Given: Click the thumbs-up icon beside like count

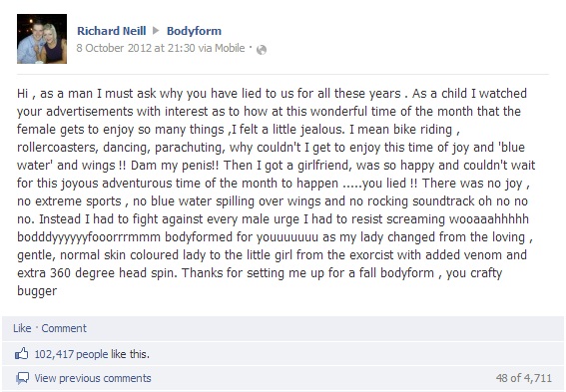Looking at the screenshot, I should pos(21,354).
